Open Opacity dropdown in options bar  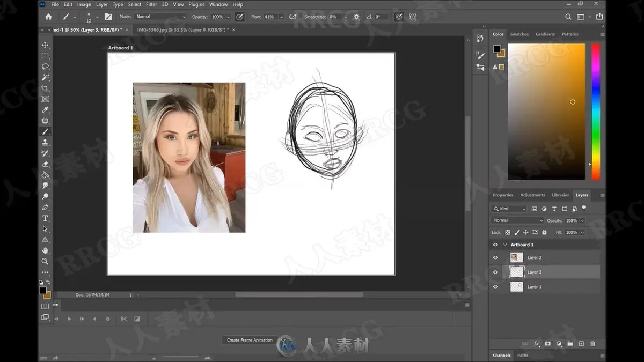coord(228,17)
